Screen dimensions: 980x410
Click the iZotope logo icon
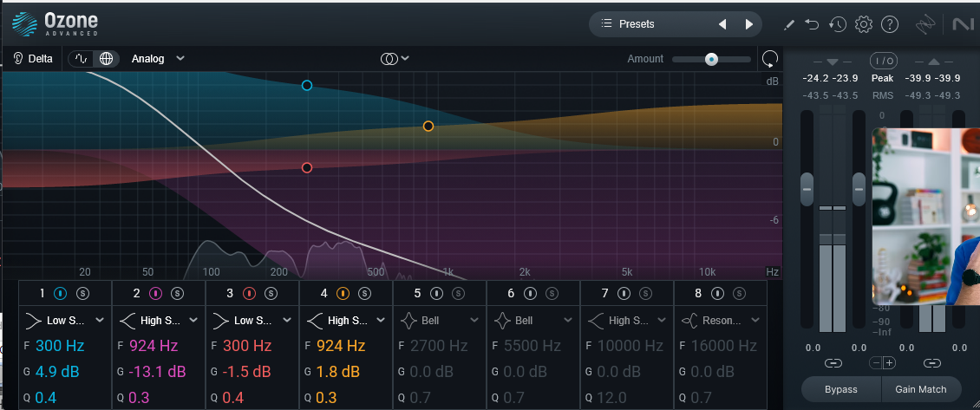pos(925,24)
